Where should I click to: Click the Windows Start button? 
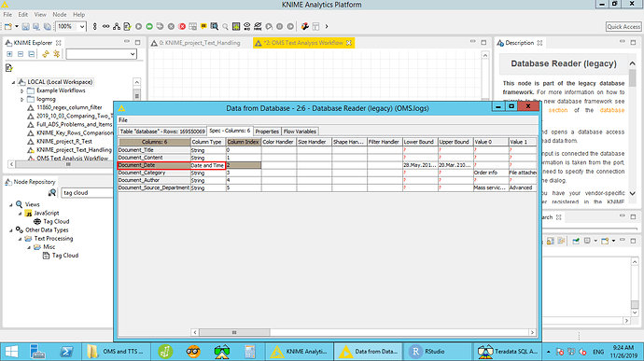coord(11,352)
